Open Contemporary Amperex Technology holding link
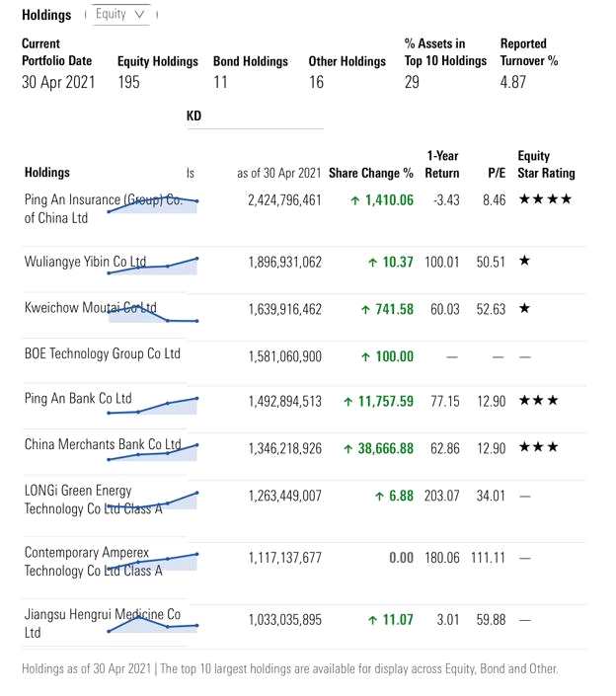 (x=93, y=562)
